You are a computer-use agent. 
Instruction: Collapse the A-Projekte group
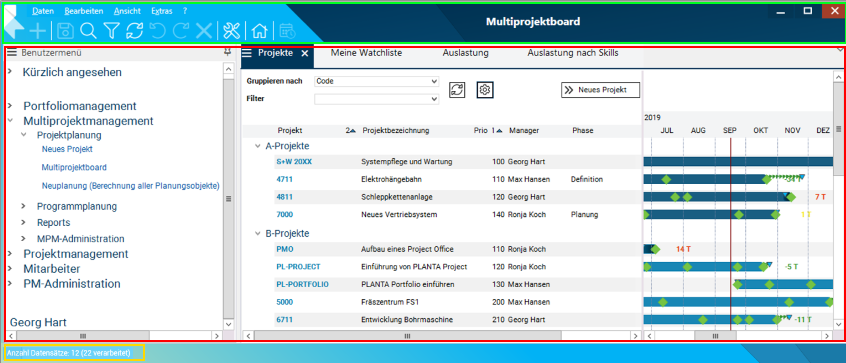(257, 146)
